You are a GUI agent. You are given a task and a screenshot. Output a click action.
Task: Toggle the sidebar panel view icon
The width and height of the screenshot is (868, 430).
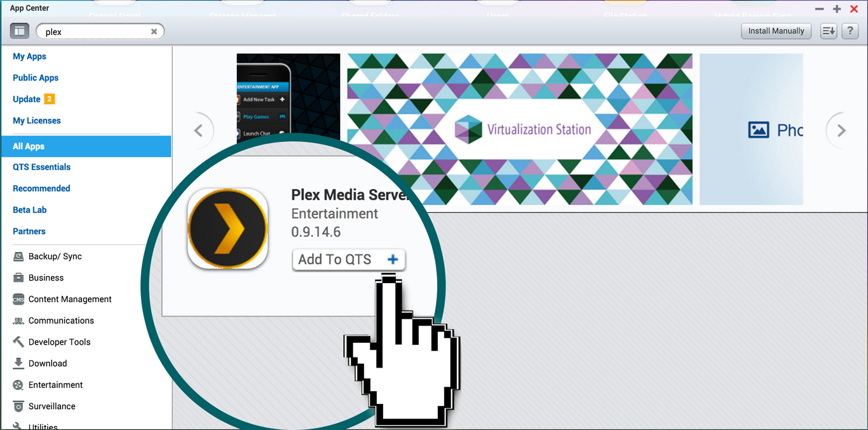(20, 31)
